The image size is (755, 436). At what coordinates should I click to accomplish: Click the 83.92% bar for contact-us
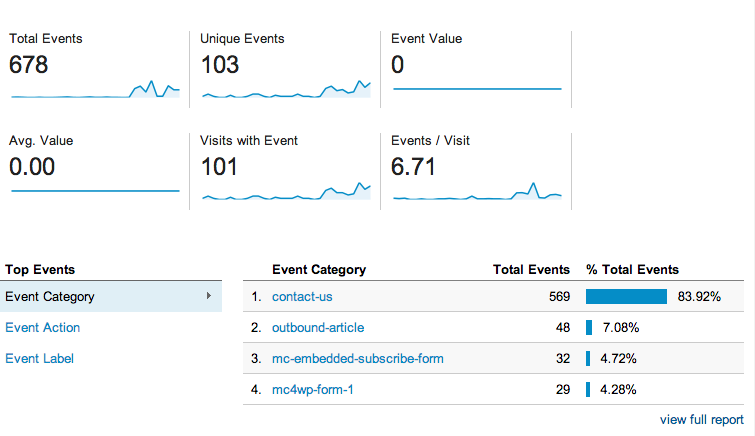(626, 297)
